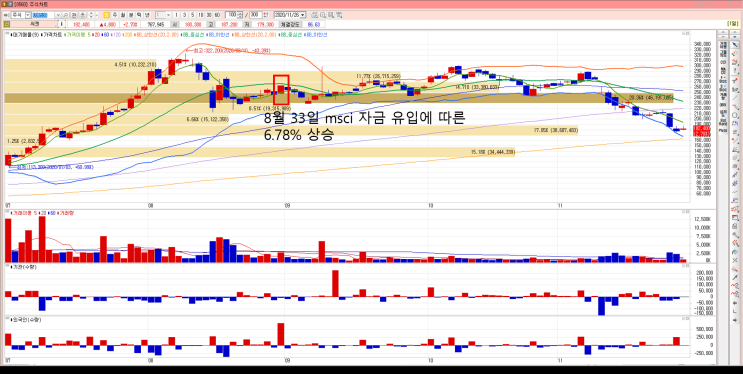The height and width of the screenshot is (374, 743).
Task: Switch chart to 년 yearly period
Action: coord(147,15)
